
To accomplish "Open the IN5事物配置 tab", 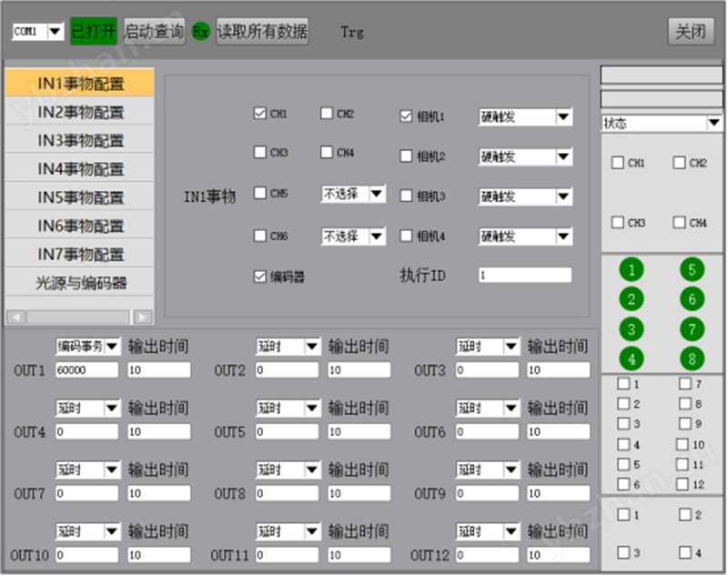I will point(80,197).
